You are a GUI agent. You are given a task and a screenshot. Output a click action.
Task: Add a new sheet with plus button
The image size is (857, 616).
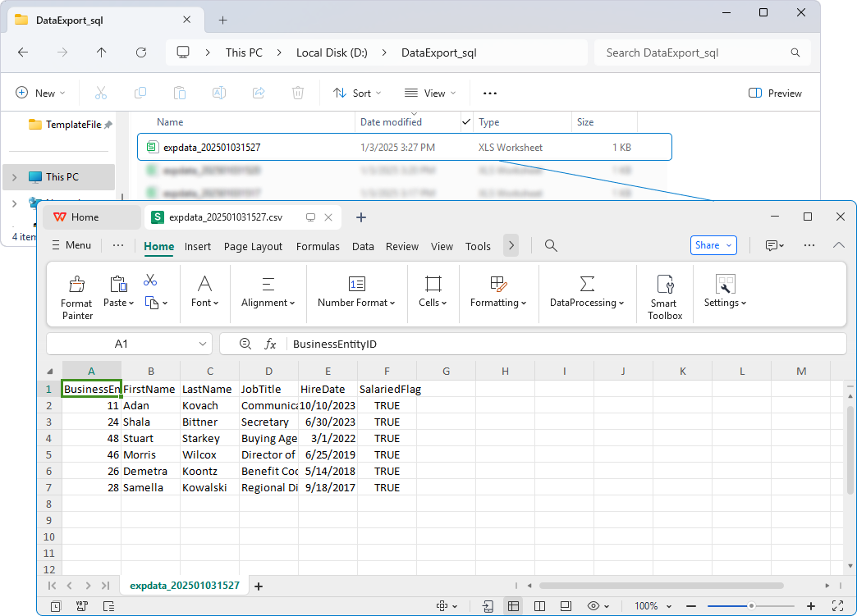click(259, 586)
